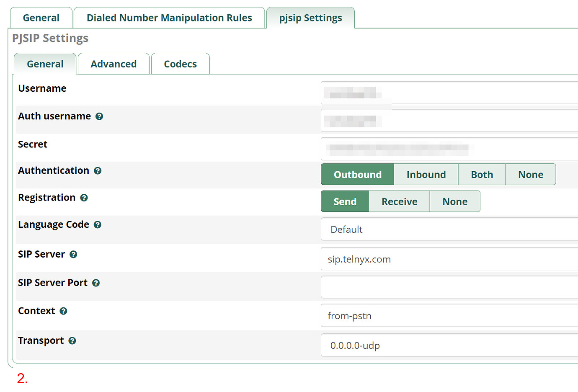Open help icon next to Context
The image size is (578, 392).
(63, 311)
